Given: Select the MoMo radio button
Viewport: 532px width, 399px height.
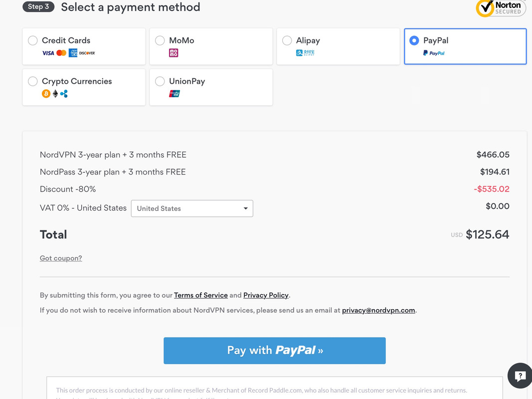Looking at the screenshot, I should tap(160, 40).
